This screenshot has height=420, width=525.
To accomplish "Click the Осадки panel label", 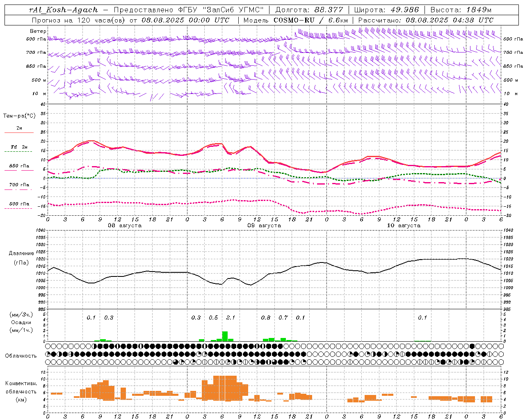I will click(x=21, y=322).
